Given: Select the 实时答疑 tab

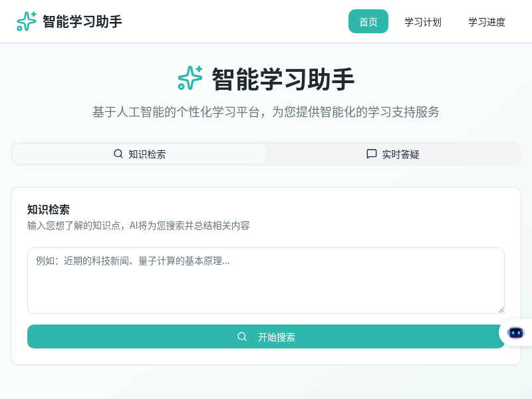Looking at the screenshot, I should point(393,154).
